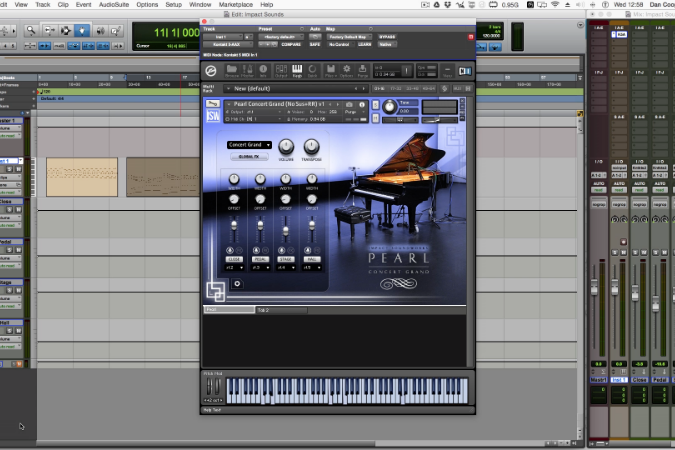Image resolution: width=675 pixels, height=450 pixels.
Task: Toggle the STAGE mic button
Action: tap(286, 259)
